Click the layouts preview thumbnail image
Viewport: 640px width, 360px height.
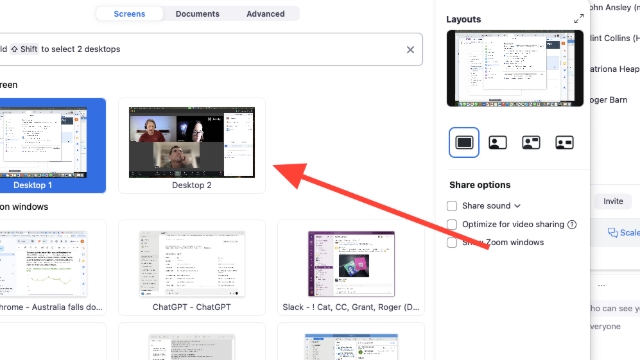tap(515, 68)
